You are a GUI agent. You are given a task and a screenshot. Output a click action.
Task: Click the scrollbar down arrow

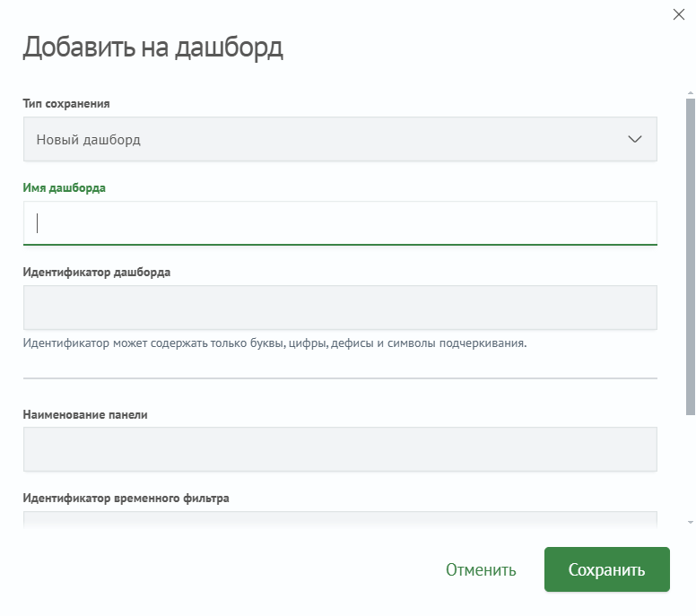[x=691, y=523]
